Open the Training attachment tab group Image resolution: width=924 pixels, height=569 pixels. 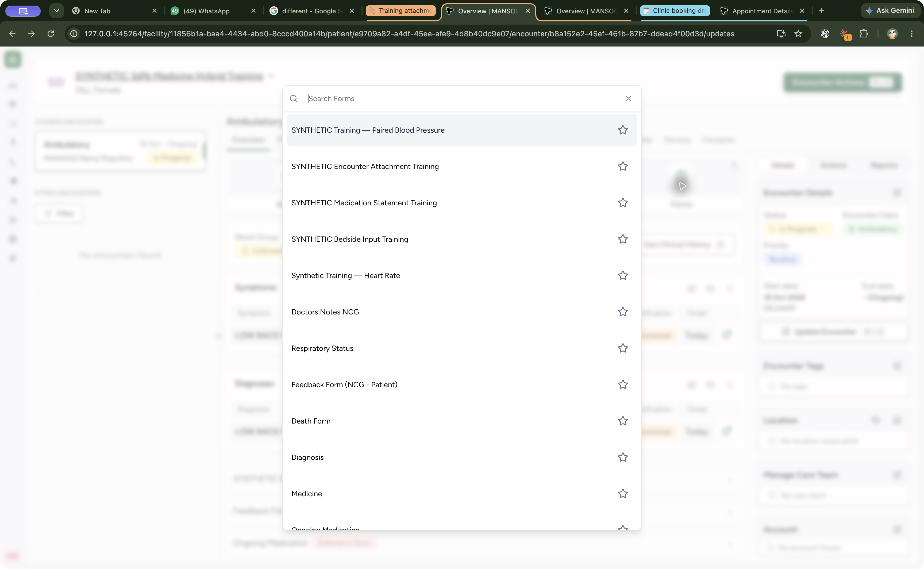(401, 11)
